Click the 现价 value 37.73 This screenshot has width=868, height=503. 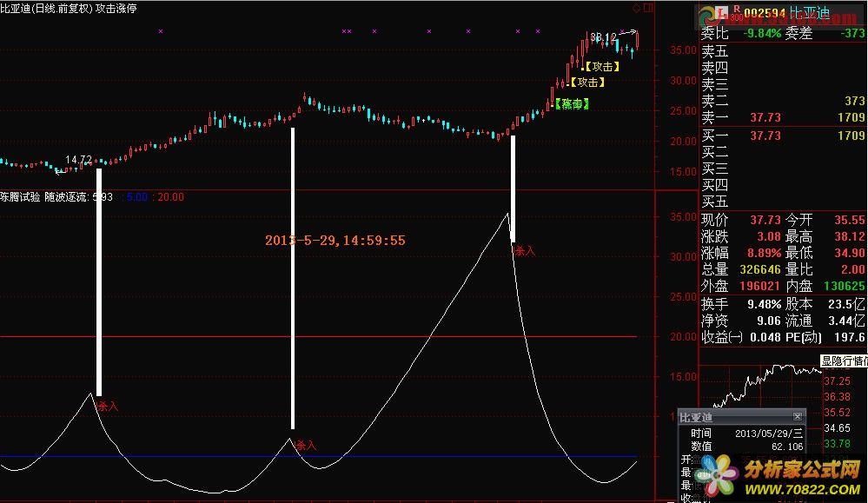(765, 220)
